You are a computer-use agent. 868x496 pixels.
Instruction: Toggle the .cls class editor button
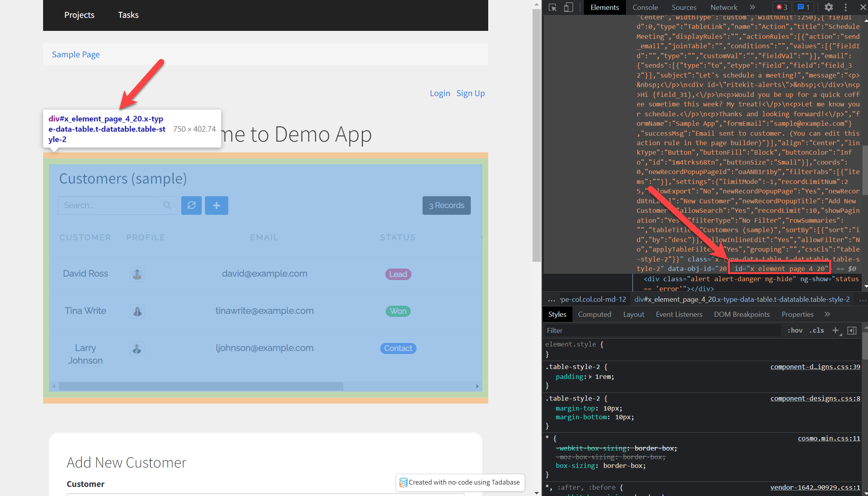coord(817,331)
